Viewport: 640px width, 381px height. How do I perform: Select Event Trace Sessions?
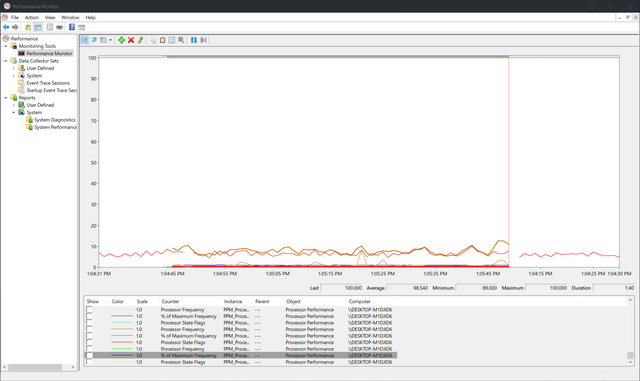point(48,83)
